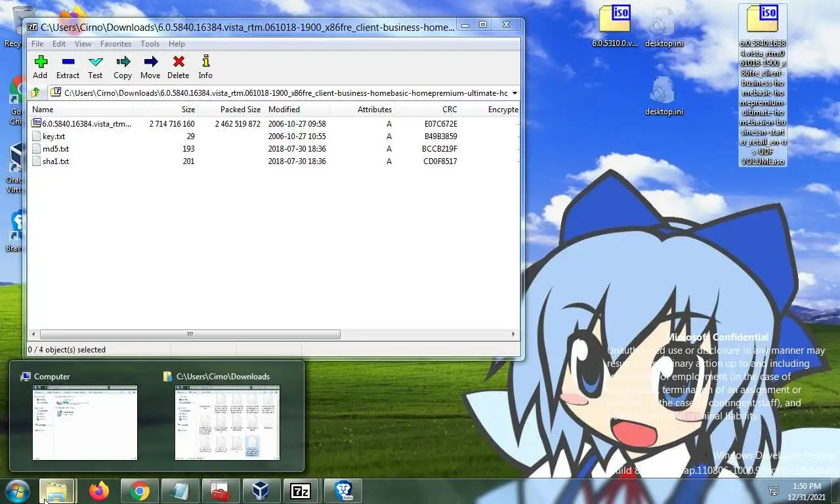Select key.txt in the file list
This screenshot has width=840, height=504.
pyautogui.click(x=274, y=136)
